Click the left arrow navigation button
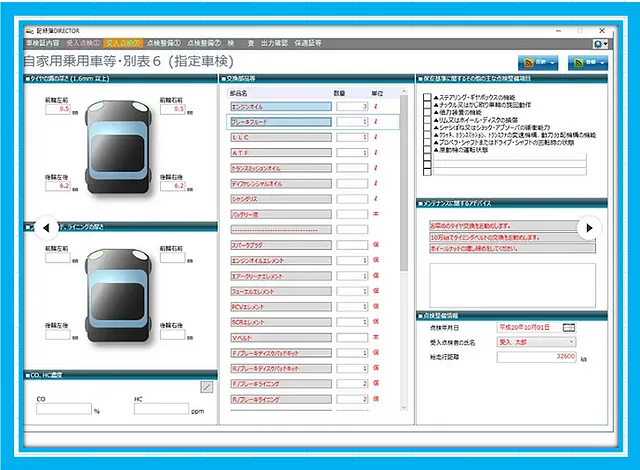640x470 pixels. [x=45, y=229]
